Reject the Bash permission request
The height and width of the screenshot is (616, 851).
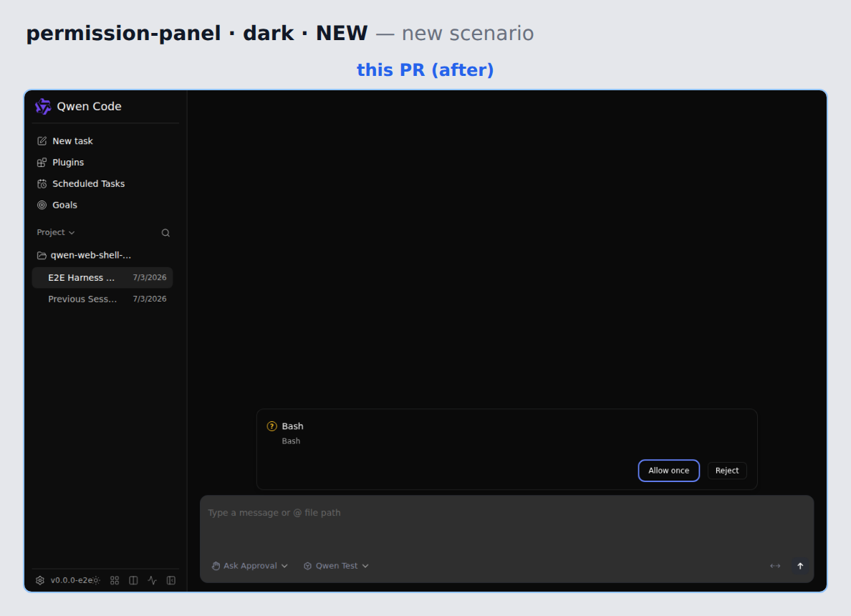click(726, 471)
